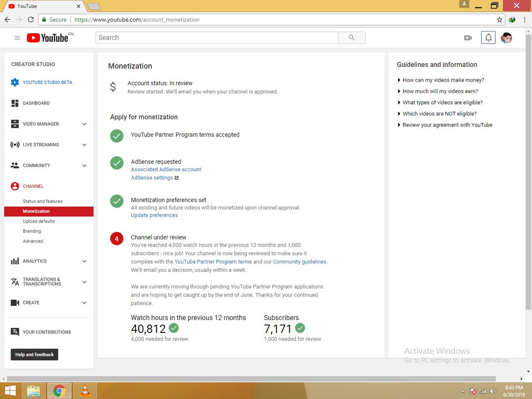Expand the Community section

[84, 166]
